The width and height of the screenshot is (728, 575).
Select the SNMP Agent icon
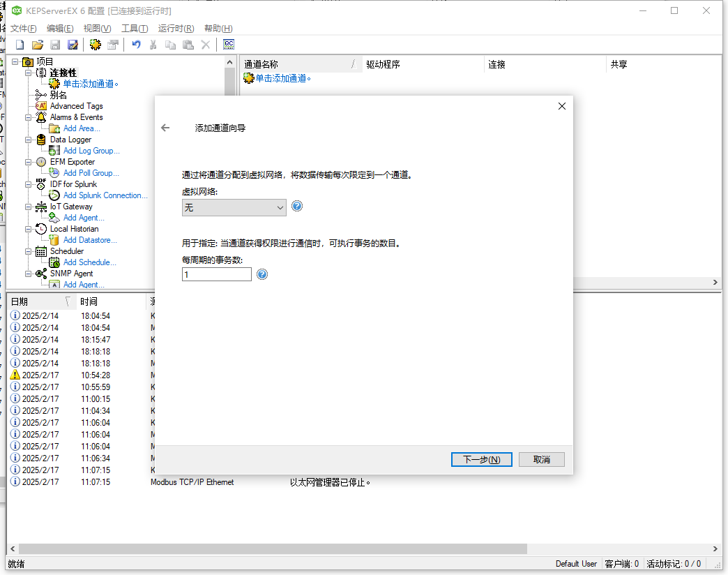[41, 274]
